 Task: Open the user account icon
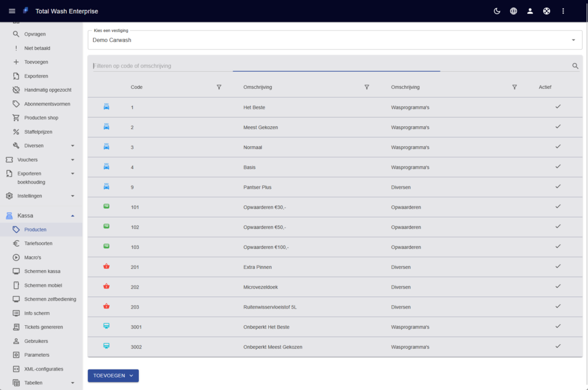click(x=530, y=11)
